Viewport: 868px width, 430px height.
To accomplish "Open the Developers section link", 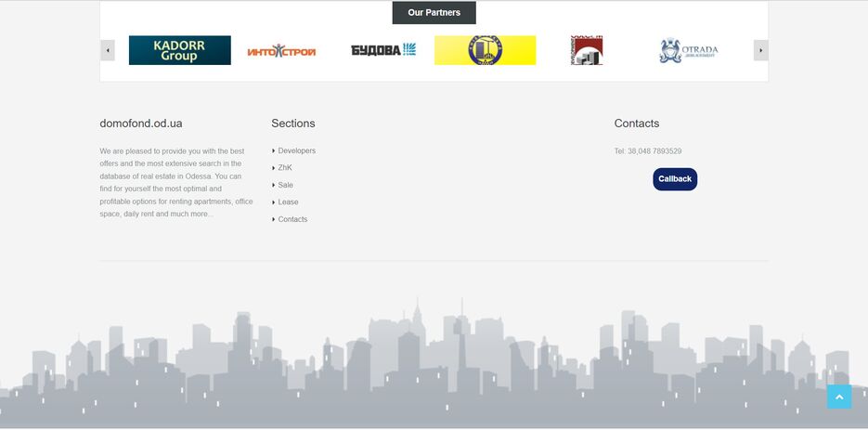I will coord(296,150).
